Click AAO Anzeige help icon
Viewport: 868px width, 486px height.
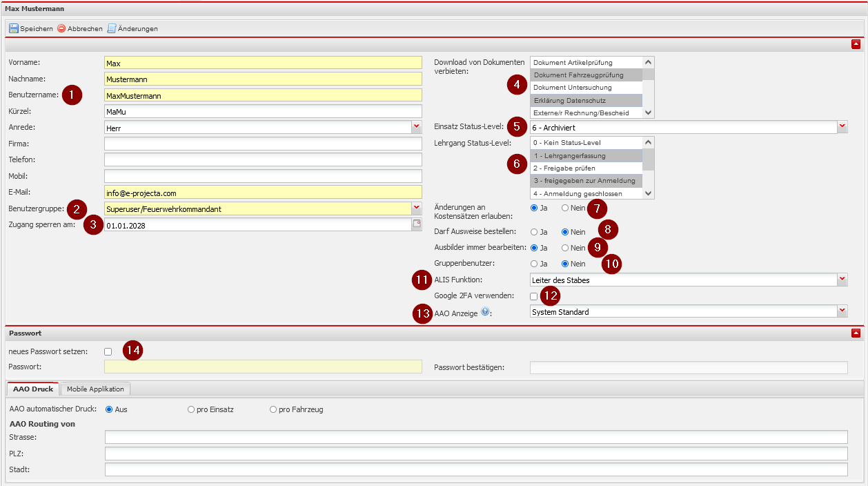pyautogui.click(x=485, y=312)
